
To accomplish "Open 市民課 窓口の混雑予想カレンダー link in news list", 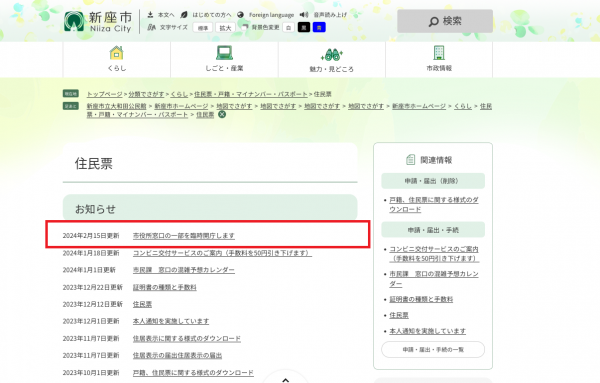I will pos(184,270).
